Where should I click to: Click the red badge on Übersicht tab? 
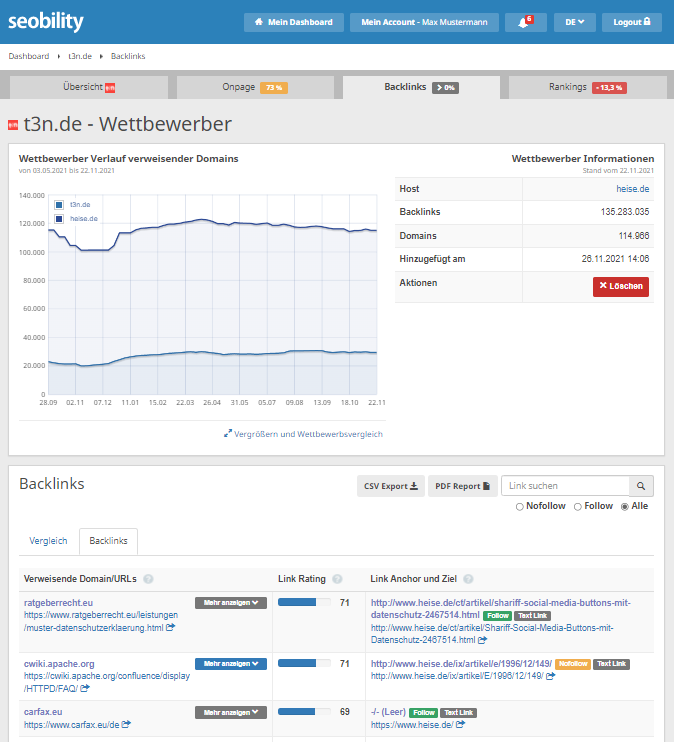click(x=110, y=88)
